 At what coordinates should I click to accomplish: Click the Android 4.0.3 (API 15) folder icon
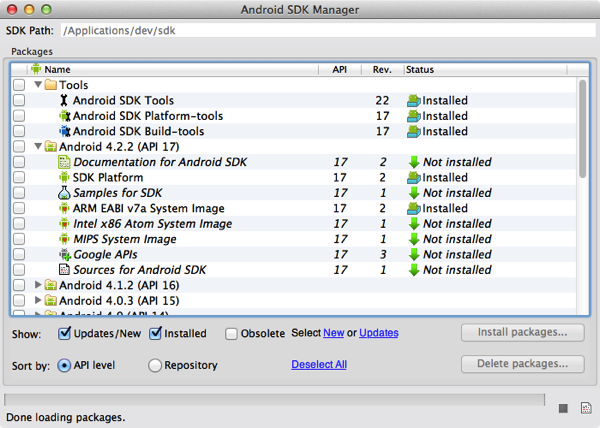[x=51, y=300]
